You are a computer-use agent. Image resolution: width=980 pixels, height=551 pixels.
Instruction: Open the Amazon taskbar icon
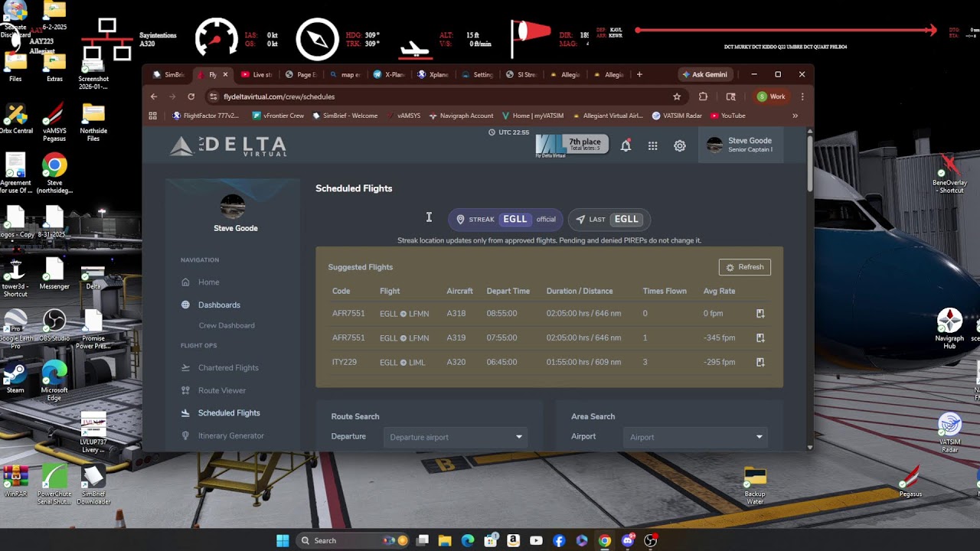coord(513,540)
